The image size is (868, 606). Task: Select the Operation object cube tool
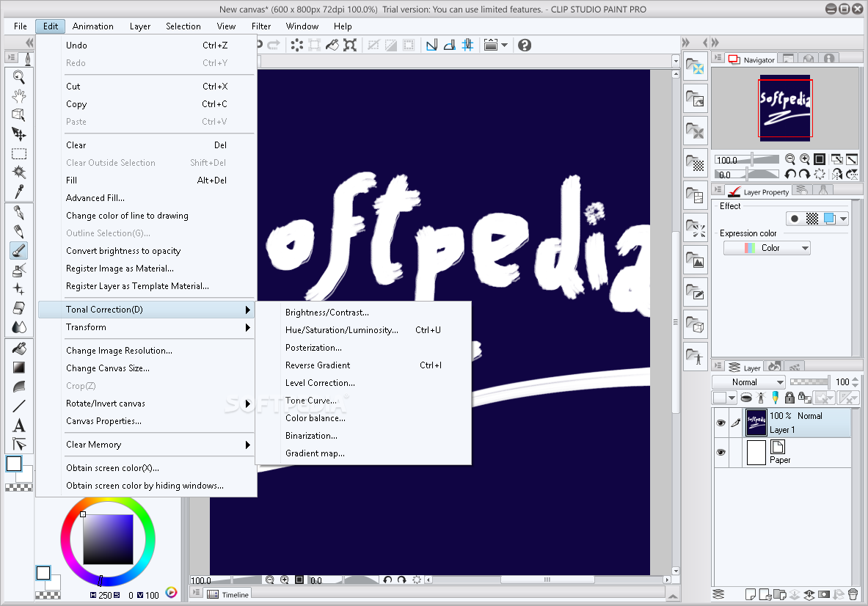click(x=19, y=114)
